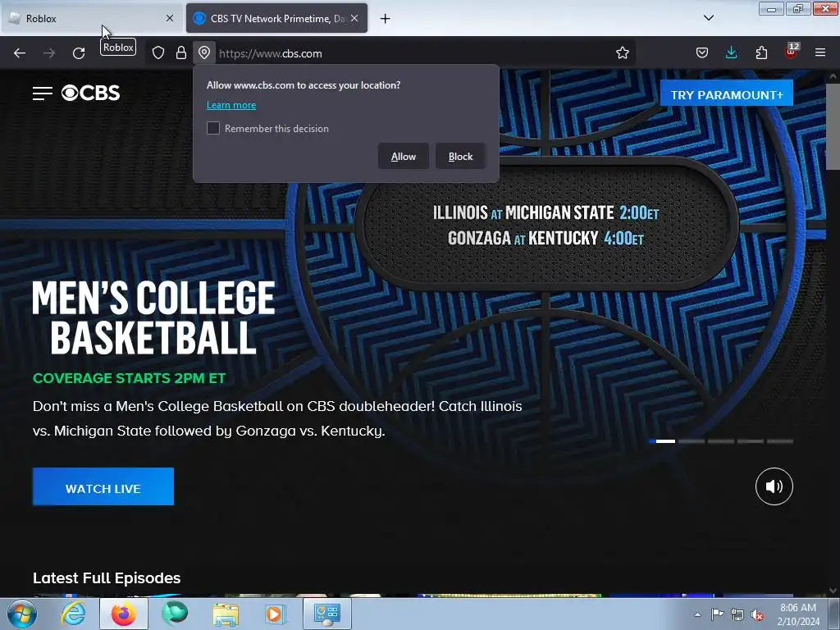The height and width of the screenshot is (630, 840).
Task: Open the network tray icon
Action: click(x=737, y=614)
